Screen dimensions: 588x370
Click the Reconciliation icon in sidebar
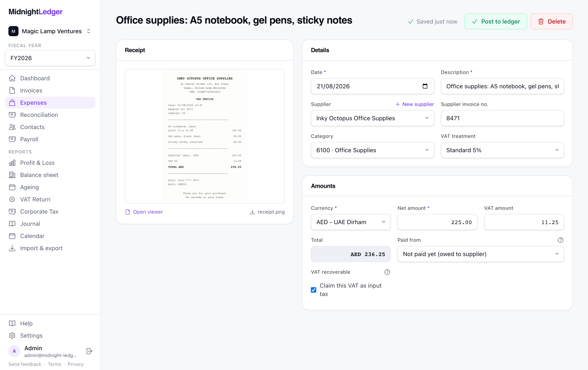point(12,115)
